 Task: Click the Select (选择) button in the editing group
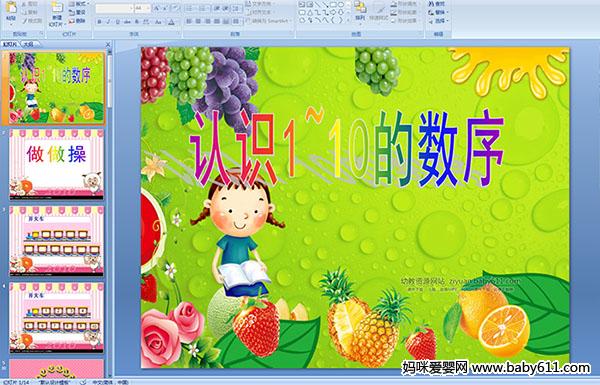[437, 21]
